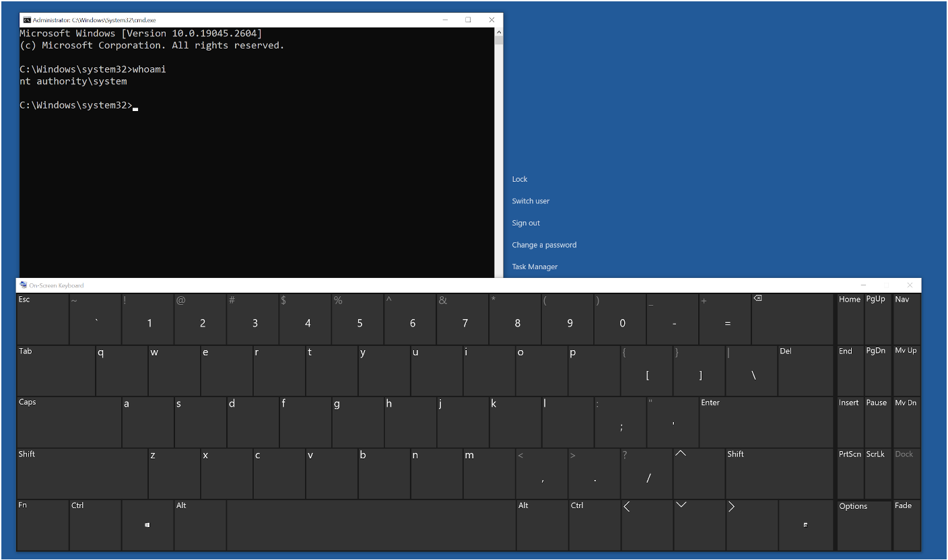Tap the letter q key
This screenshot has width=948, height=560.
[122, 370]
